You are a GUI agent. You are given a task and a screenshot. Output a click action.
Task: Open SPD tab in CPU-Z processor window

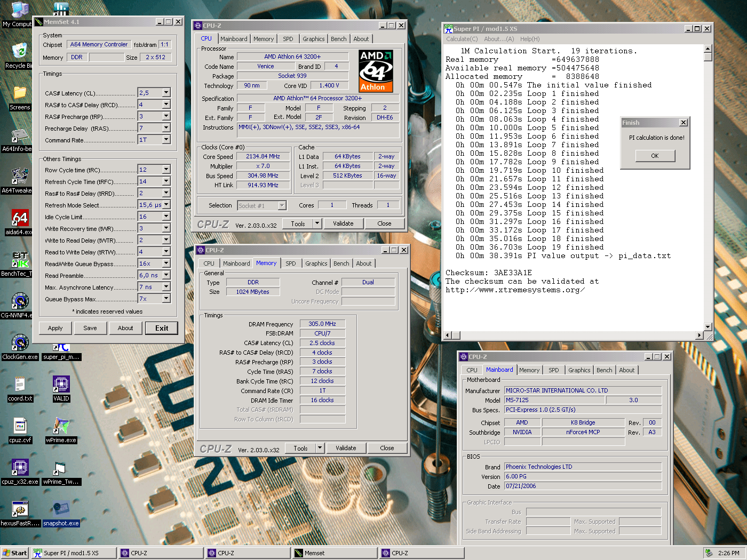click(x=288, y=39)
